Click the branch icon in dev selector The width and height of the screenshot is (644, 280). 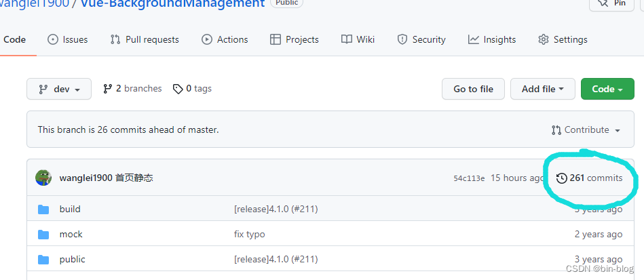[43, 89]
